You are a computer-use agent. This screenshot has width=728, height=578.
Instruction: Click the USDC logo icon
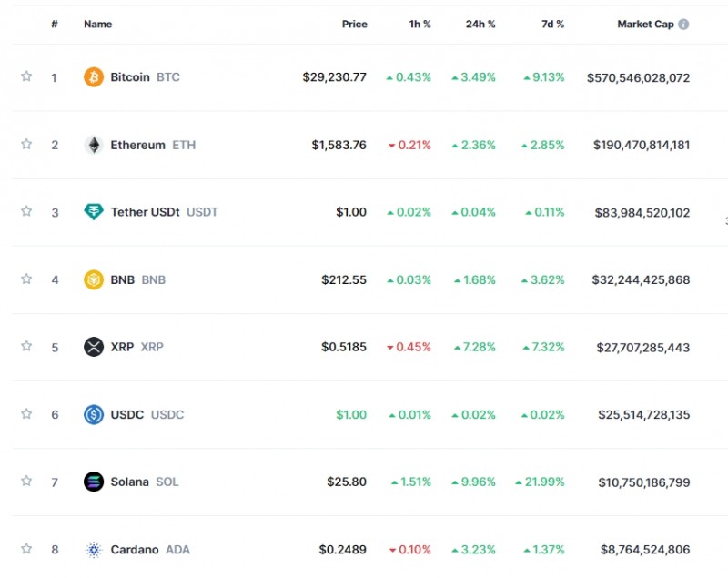94,414
